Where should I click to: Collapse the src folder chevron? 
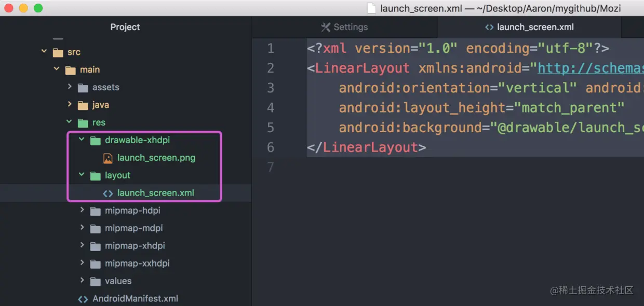pos(44,51)
